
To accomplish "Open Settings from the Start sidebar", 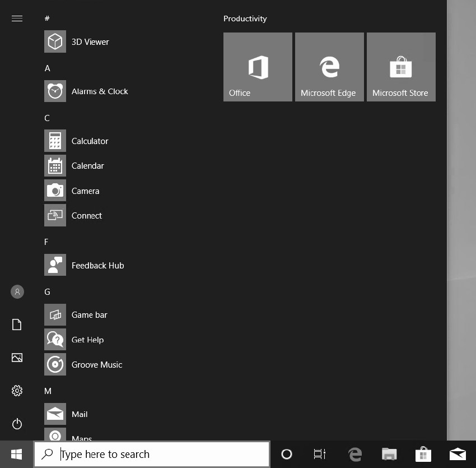I will click(x=17, y=391).
